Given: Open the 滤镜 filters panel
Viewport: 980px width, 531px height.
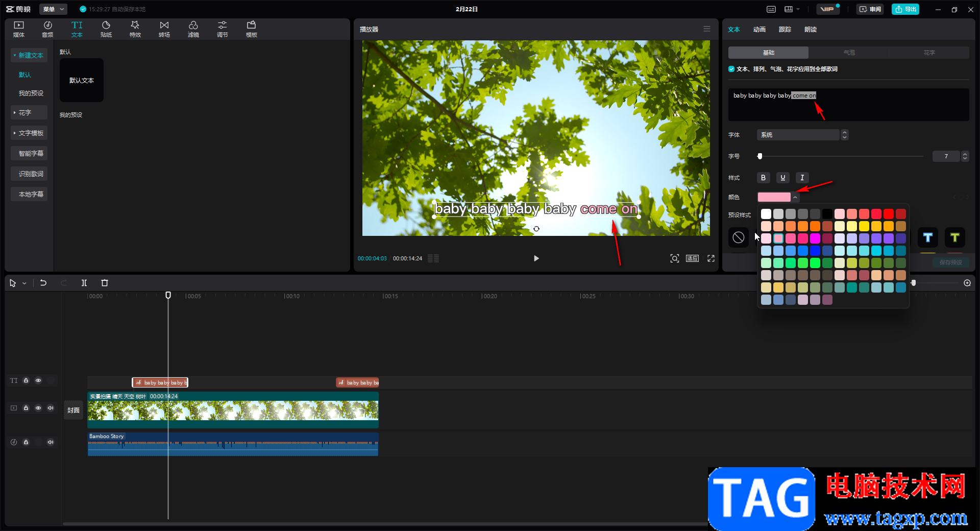Looking at the screenshot, I should point(193,29).
